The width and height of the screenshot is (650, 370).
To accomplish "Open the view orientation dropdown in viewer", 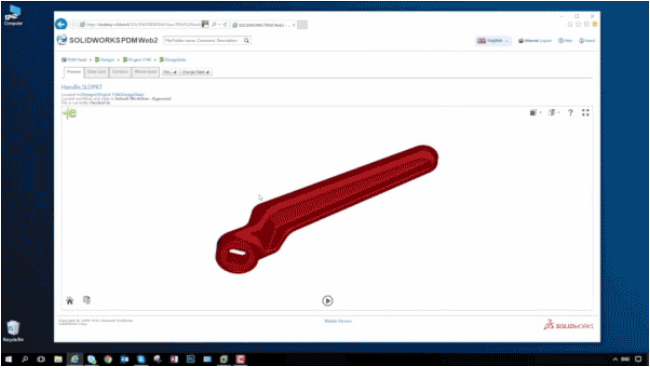I will pos(553,113).
